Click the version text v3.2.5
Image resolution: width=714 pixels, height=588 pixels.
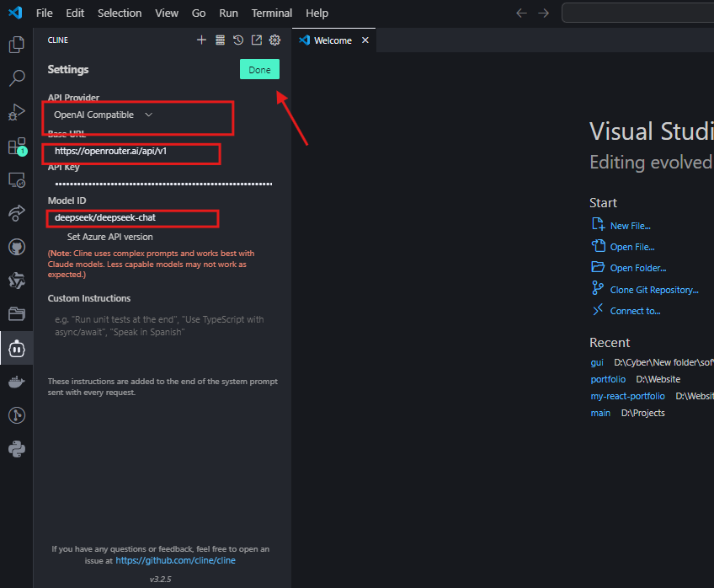click(x=160, y=580)
